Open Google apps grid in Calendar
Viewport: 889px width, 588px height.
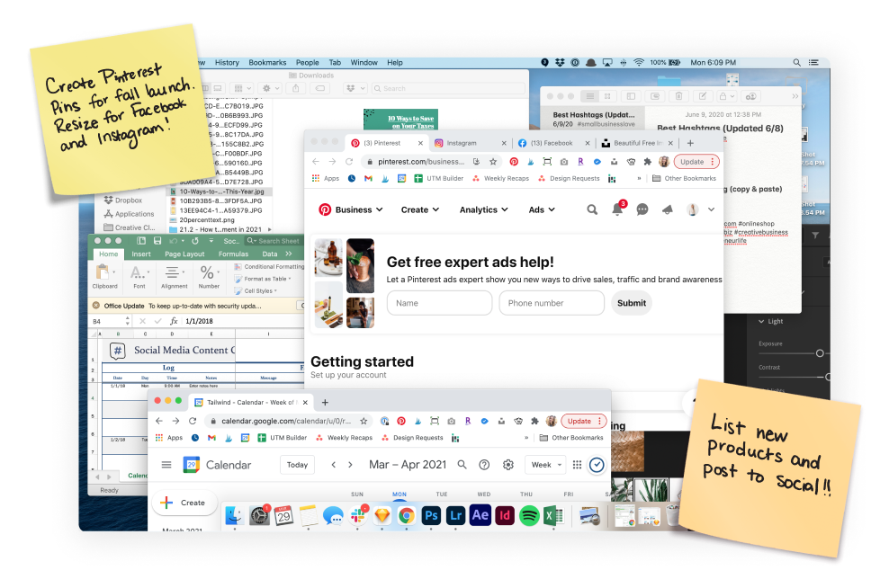577,465
